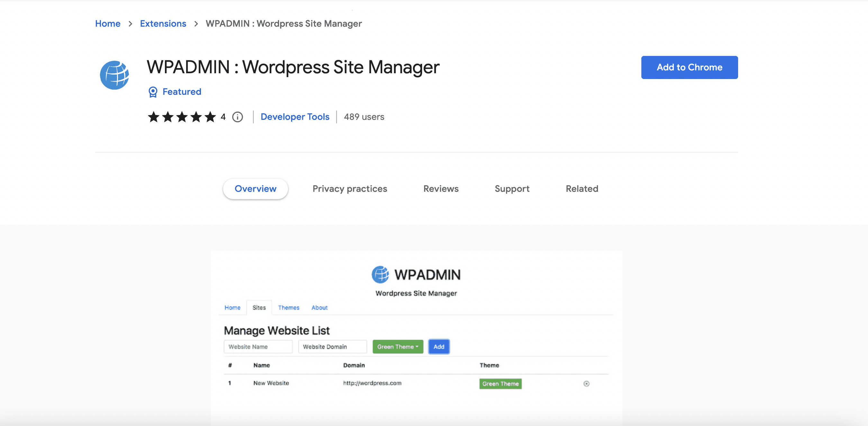Viewport: 868px width, 426px height.
Task: Open the Developer Tools category link
Action: click(295, 117)
